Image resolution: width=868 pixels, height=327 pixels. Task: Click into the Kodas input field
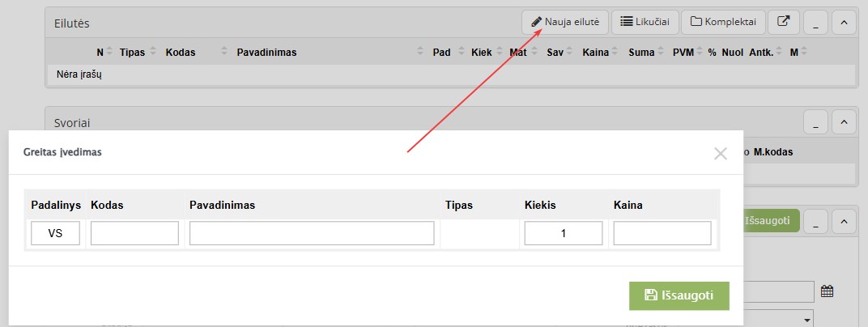coord(134,234)
